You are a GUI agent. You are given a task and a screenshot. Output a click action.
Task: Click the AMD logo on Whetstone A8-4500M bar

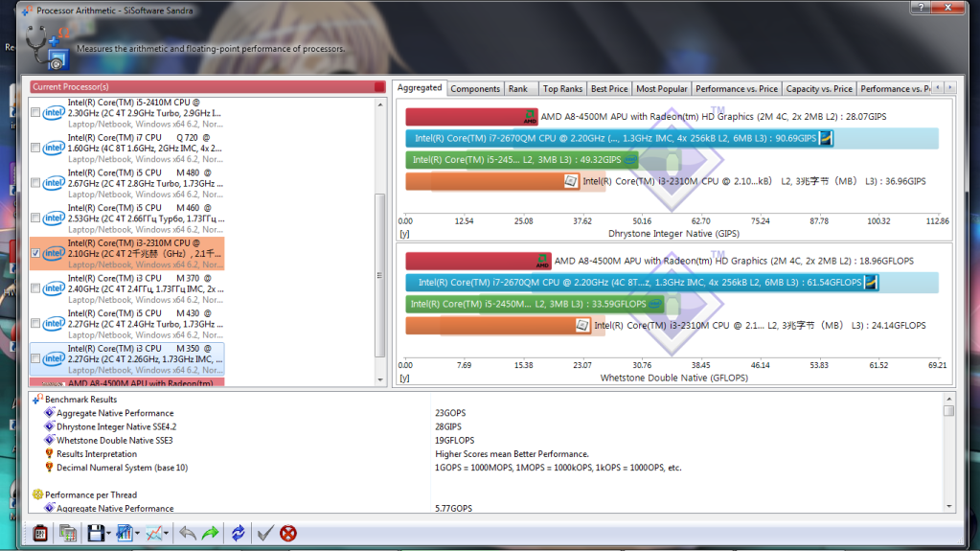[542, 261]
